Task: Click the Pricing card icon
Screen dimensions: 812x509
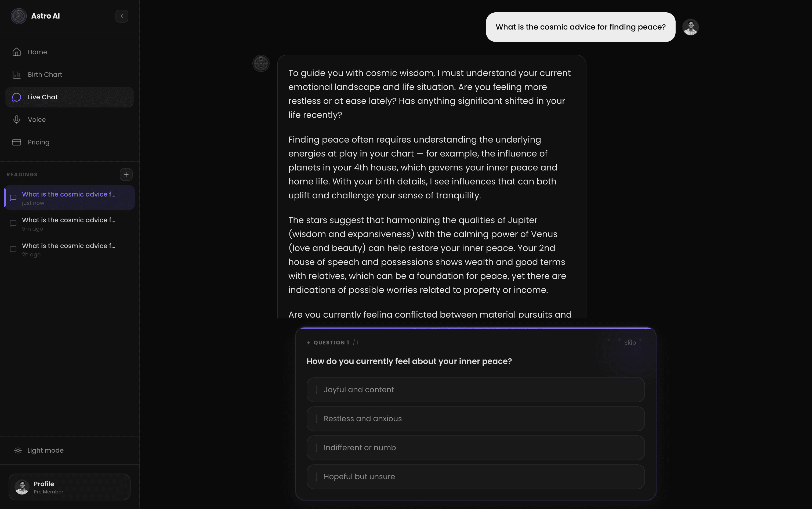Action: pos(16,142)
